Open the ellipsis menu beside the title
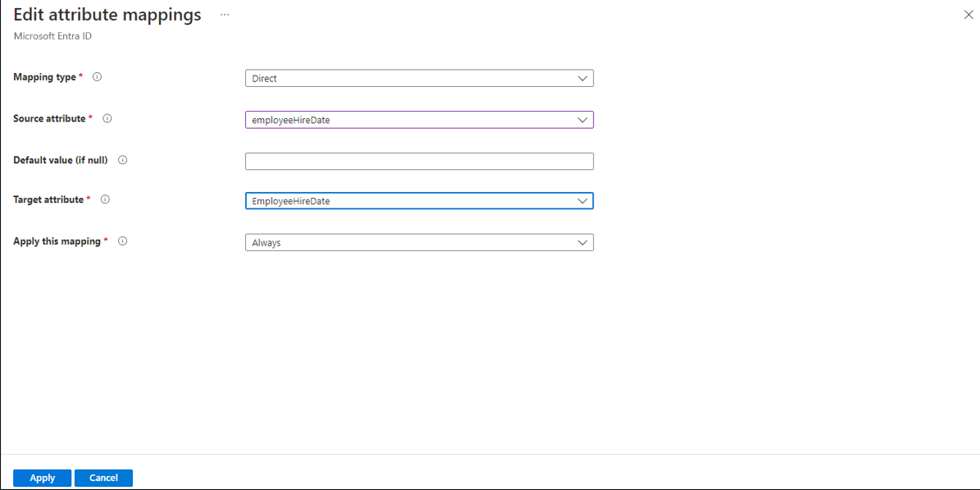 pos(225,15)
